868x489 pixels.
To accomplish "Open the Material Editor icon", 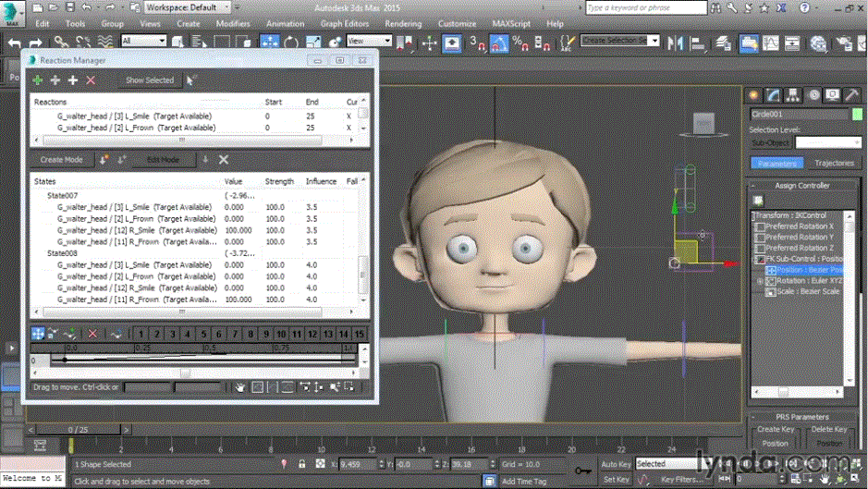I will tap(818, 43).
